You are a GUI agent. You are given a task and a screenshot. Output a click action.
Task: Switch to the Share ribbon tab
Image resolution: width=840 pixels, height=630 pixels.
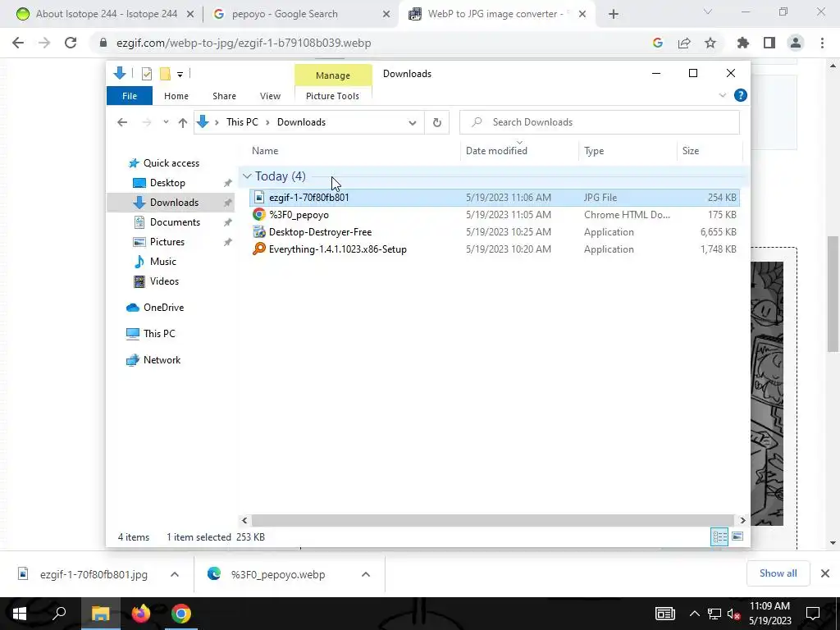tap(224, 96)
